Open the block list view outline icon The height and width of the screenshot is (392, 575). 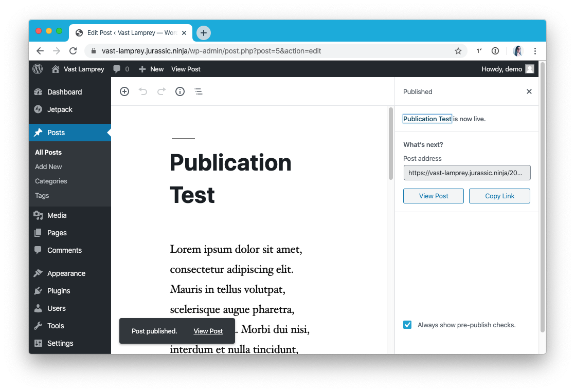coord(199,91)
